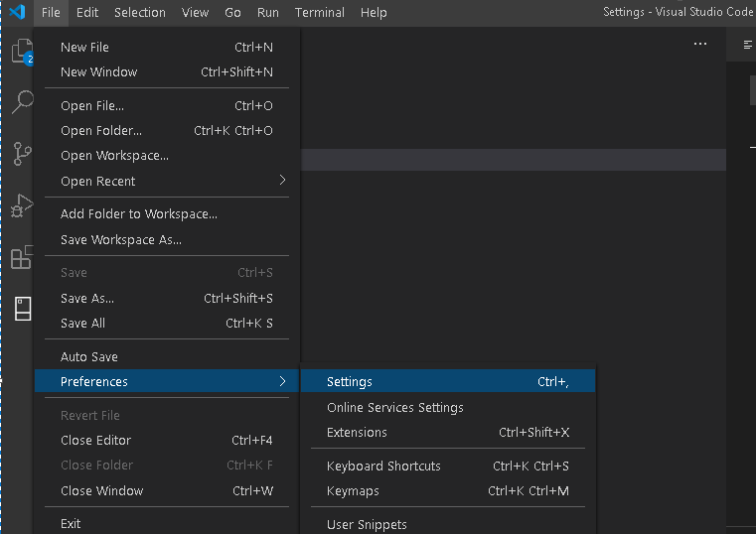Choose Keyboard Shortcuts in submenu
The height and width of the screenshot is (534, 756).
click(x=383, y=466)
